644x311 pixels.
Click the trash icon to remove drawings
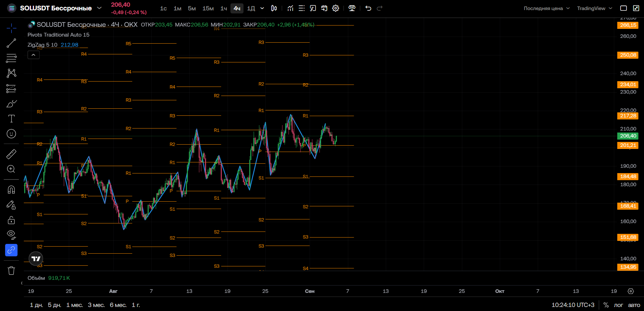coord(11,270)
